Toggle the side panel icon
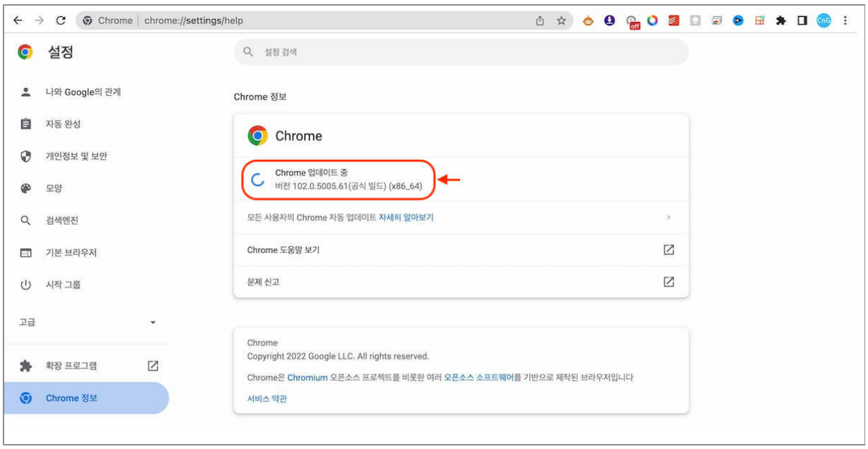 tap(802, 20)
